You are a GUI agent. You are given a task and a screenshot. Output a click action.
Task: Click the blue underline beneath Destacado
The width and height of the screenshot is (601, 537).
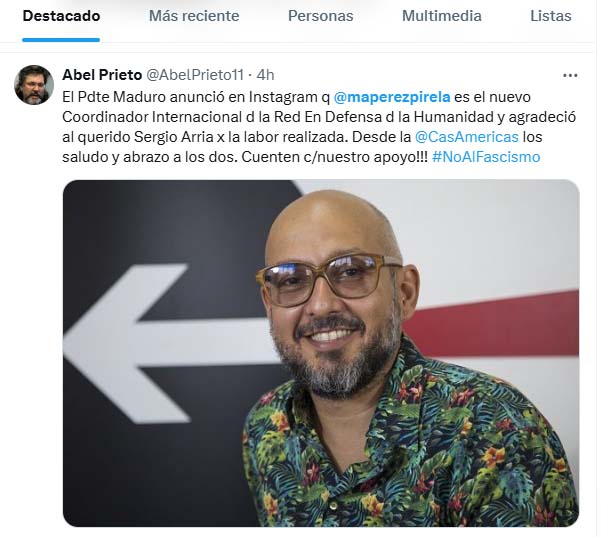coord(61,40)
